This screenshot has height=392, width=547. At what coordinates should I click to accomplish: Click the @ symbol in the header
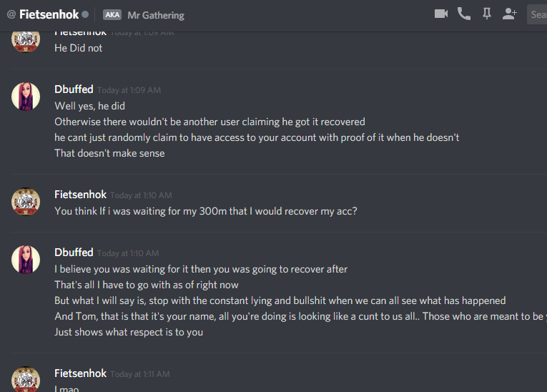[11, 14]
